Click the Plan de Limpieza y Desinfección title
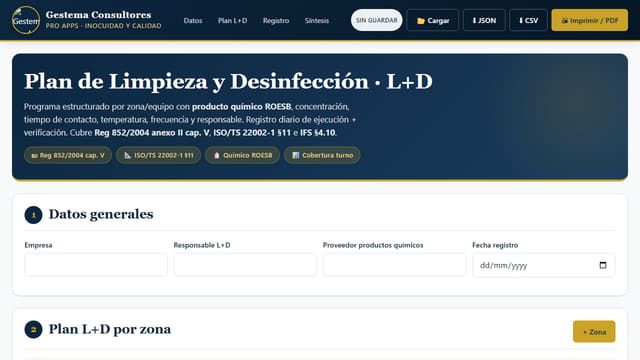Image resolution: width=640 pixels, height=360 pixels. pos(228,82)
